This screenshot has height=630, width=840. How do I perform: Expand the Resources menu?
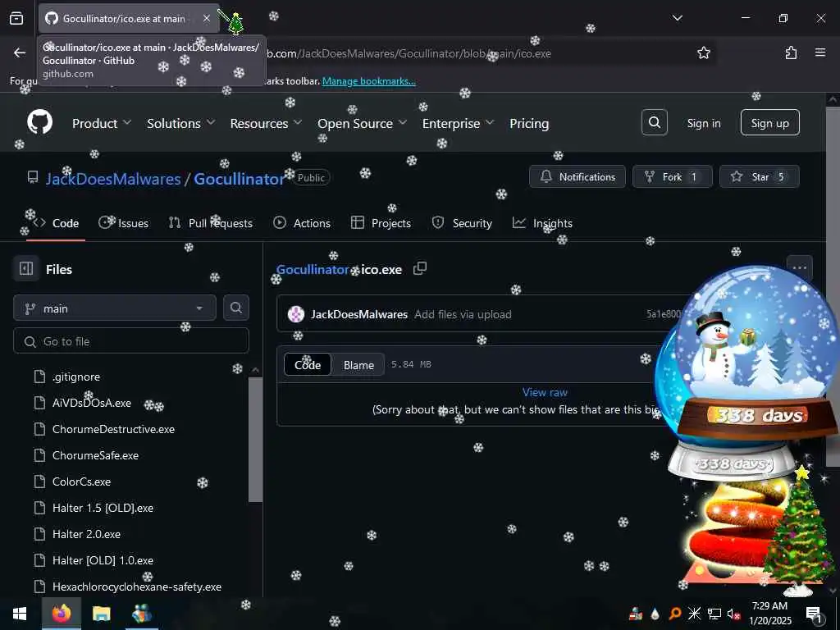click(266, 123)
